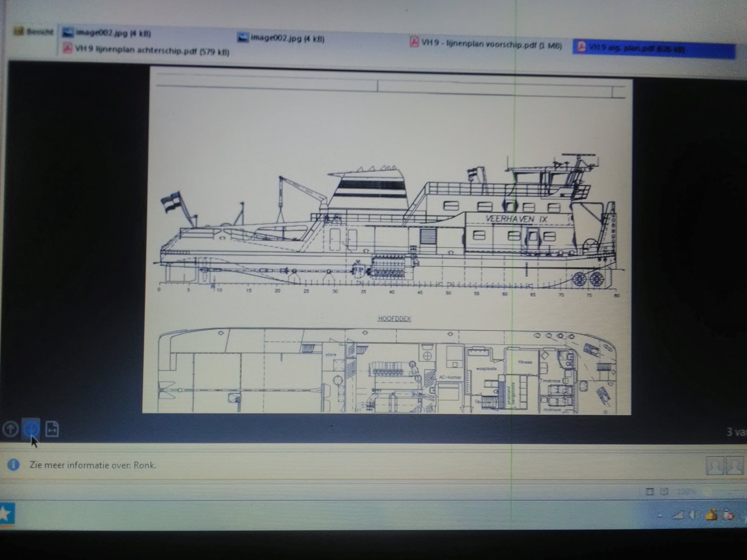Open the first image002.jpg attachment

pos(107,33)
